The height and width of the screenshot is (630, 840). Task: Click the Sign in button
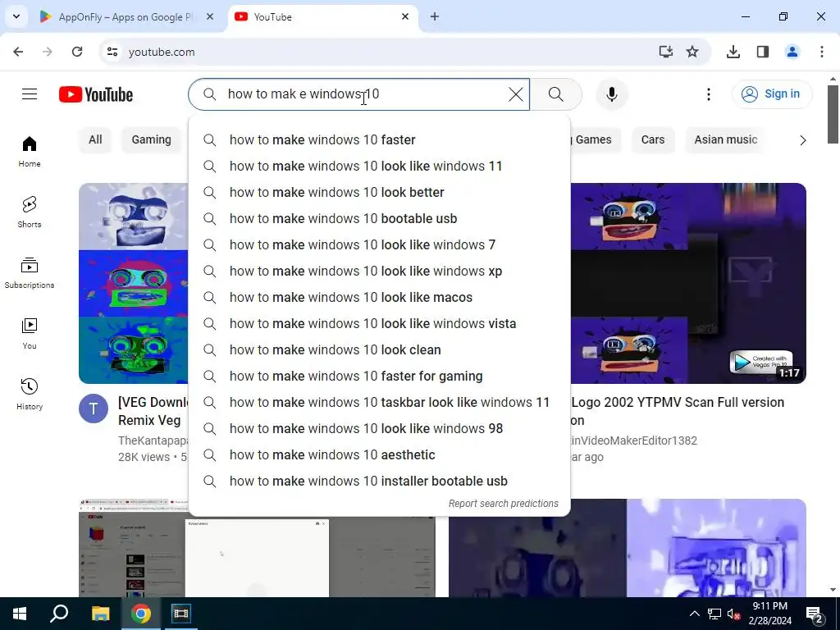click(x=771, y=94)
